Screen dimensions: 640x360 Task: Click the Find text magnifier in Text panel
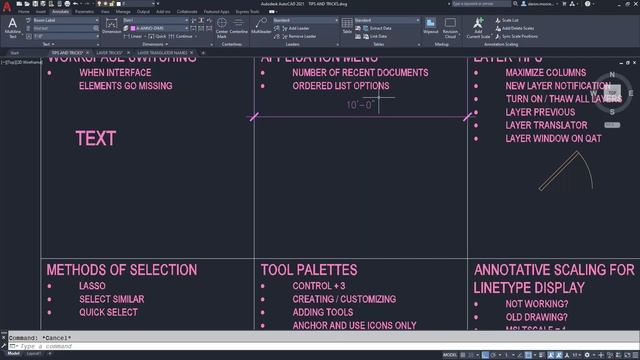pyautogui.click(x=96, y=28)
